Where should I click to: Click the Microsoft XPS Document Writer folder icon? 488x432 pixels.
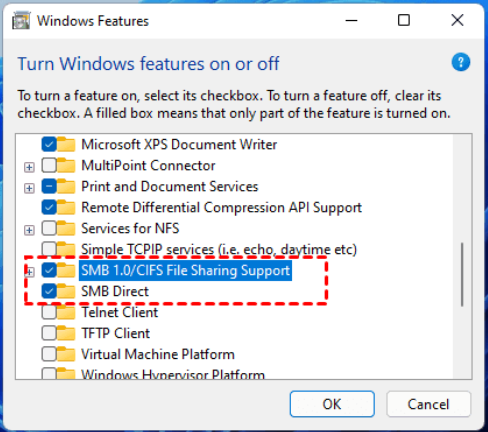(x=66, y=144)
